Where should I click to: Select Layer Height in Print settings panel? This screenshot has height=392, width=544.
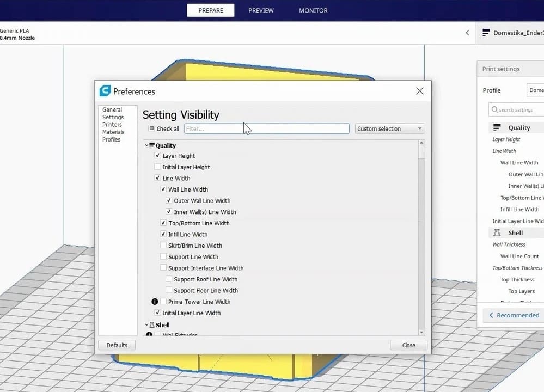(x=506, y=139)
